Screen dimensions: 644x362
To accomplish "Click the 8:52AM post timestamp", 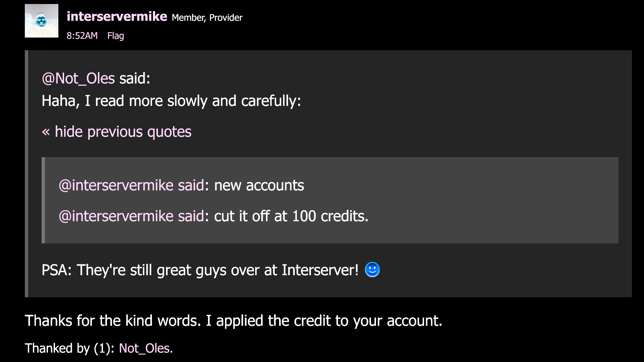I will 82,36.
